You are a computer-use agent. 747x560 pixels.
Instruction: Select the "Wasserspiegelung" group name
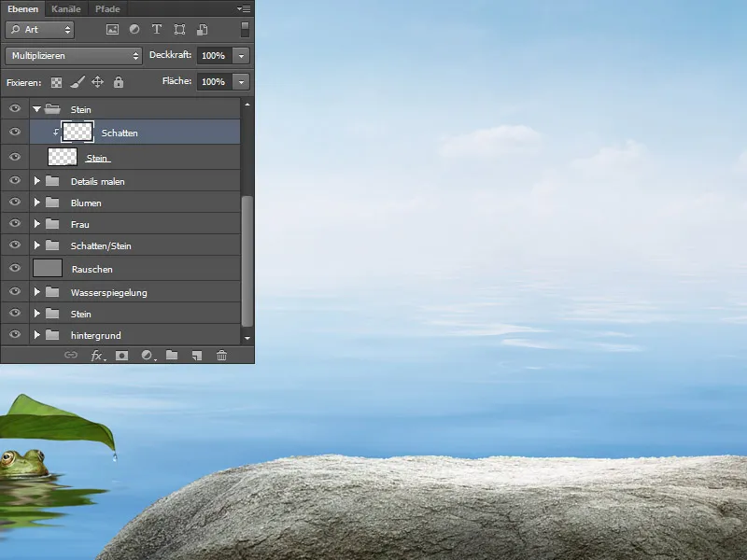coord(108,292)
